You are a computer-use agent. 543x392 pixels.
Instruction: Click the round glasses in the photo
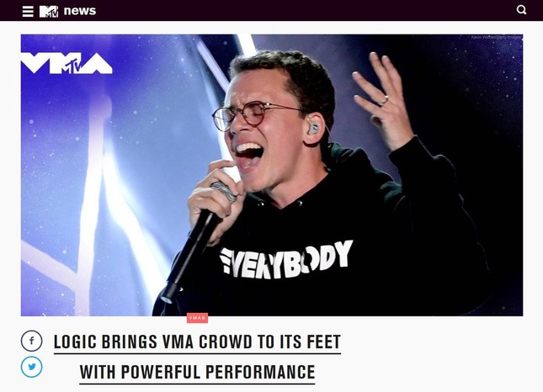(254, 115)
